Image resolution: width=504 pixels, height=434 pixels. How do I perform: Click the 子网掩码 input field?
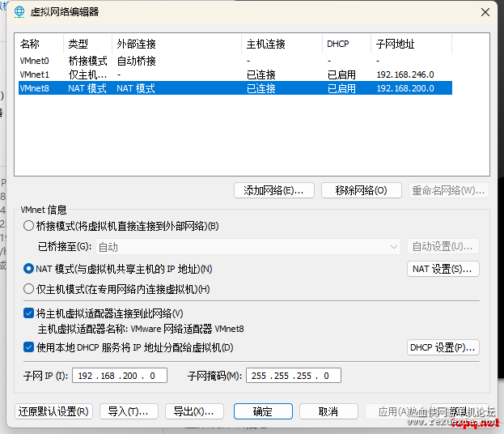pos(294,376)
